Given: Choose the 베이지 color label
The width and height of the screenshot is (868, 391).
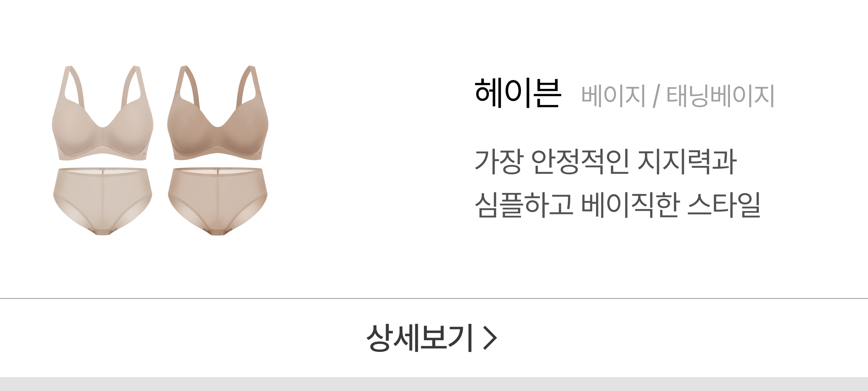Looking at the screenshot, I should [x=613, y=96].
